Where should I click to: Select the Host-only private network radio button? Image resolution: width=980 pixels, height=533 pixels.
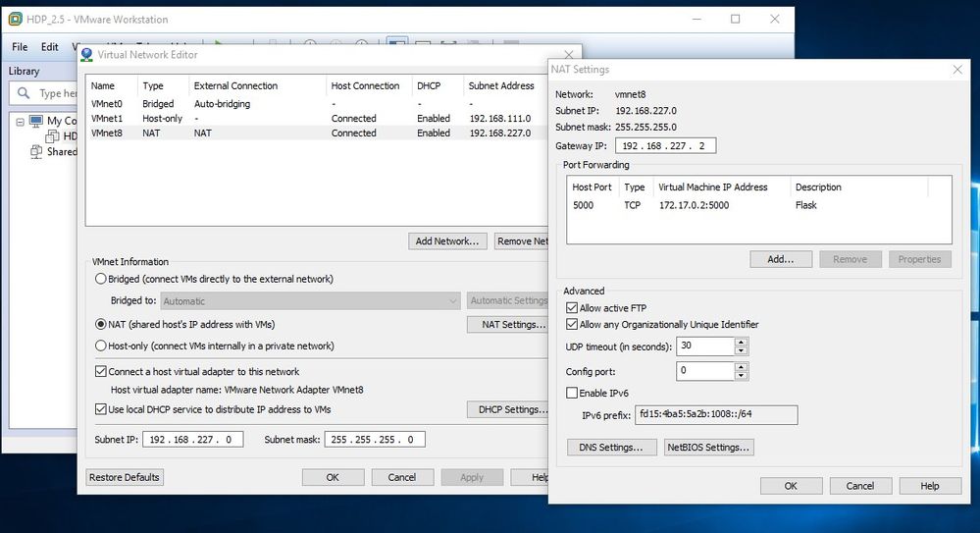point(101,346)
